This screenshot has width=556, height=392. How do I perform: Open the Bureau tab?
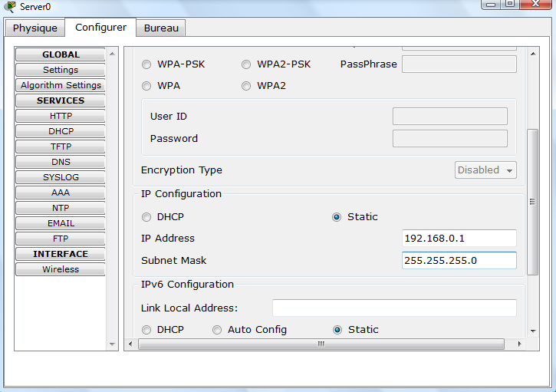tap(161, 28)
